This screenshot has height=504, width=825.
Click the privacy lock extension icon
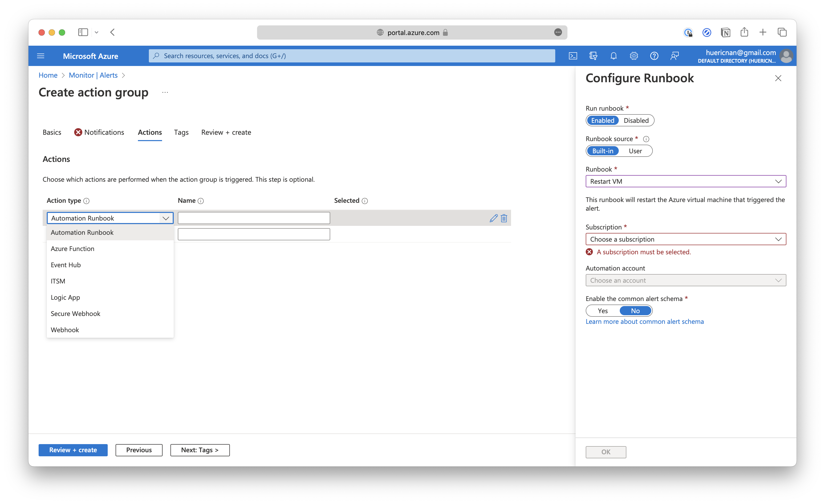coord(688,32)
